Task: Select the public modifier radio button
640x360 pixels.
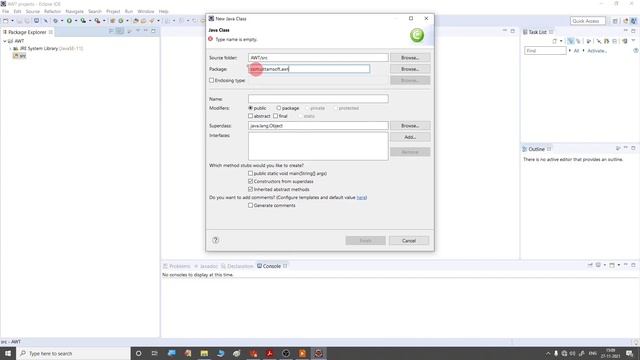Action: [x=251, y=108]
